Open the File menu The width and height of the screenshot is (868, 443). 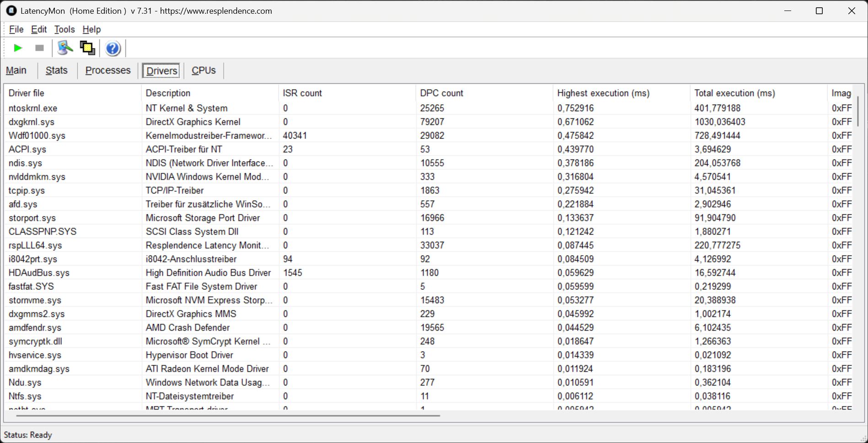point(16,29)
